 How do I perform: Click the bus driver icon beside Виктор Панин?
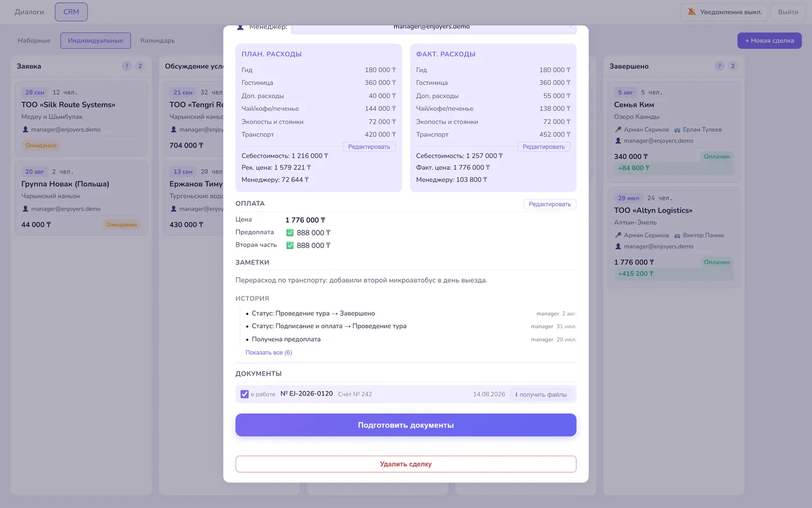677,235
